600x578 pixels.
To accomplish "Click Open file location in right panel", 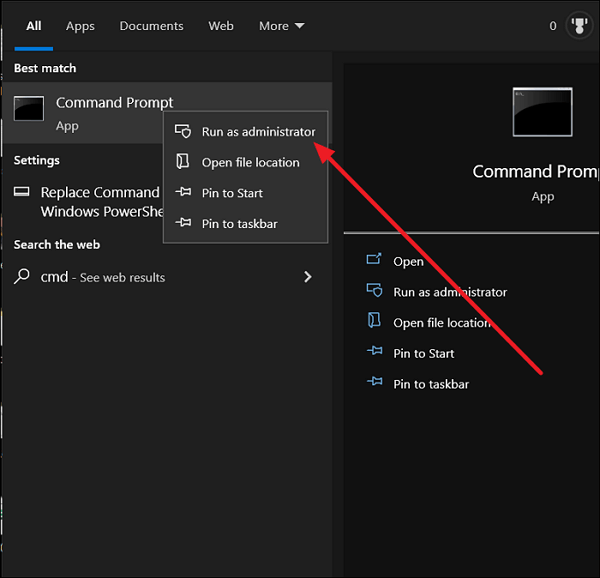I will [441, 323].
